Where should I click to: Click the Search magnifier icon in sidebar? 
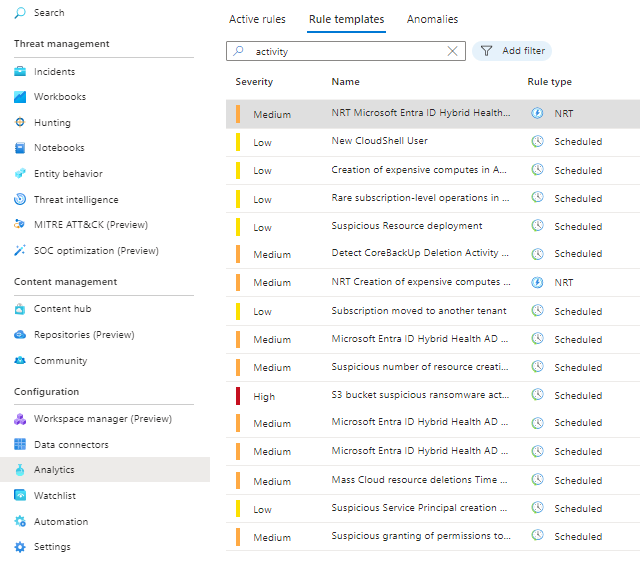pos(20,13)
